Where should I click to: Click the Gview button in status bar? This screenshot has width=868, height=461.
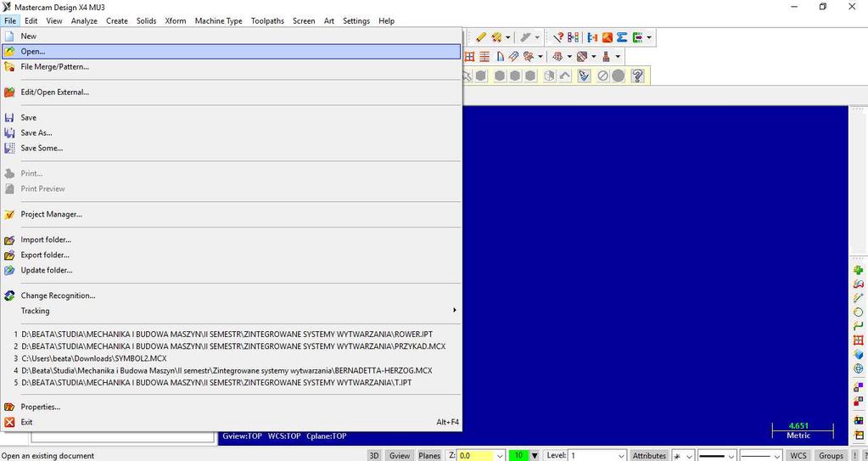tap(400, 455)
